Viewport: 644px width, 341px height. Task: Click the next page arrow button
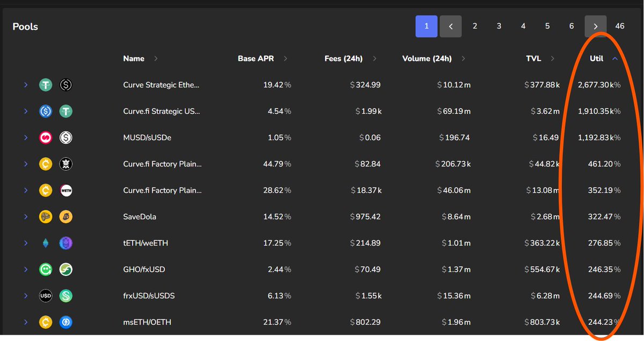pos(596,26)
